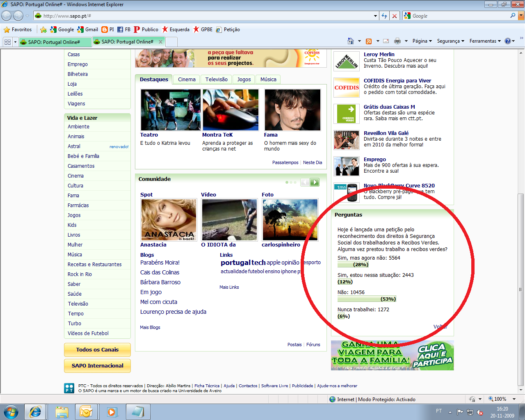The image size is (525, 420).
Task: Click the search magnifier icon
Action: (x=513, y=16)
